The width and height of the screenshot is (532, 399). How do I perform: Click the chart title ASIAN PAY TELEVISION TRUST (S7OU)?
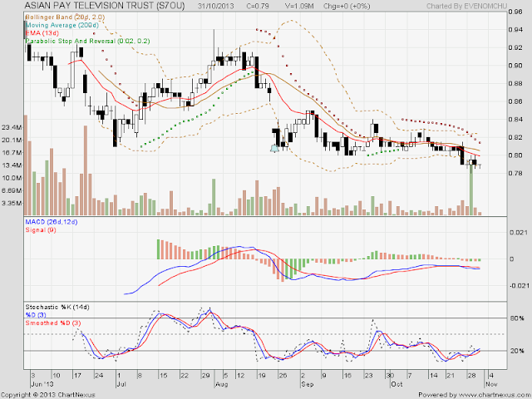[105, 6]
